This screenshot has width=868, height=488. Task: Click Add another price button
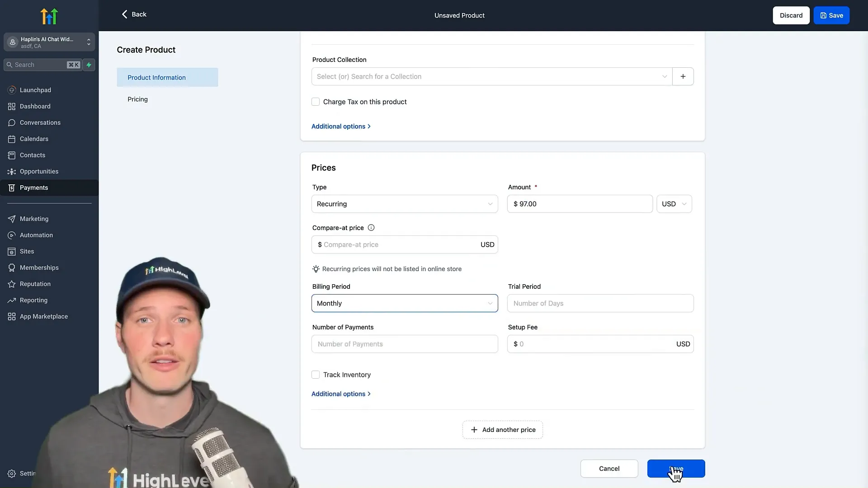coord(503,430)
